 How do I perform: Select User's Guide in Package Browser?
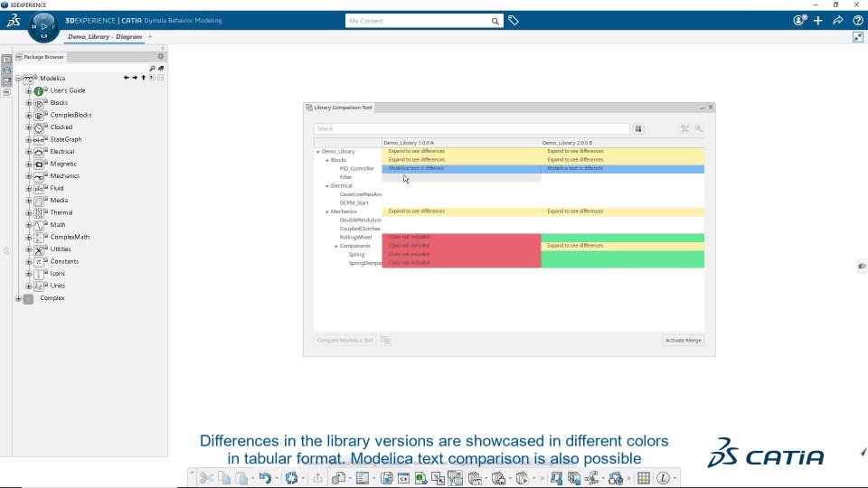(x=68, y=90)
